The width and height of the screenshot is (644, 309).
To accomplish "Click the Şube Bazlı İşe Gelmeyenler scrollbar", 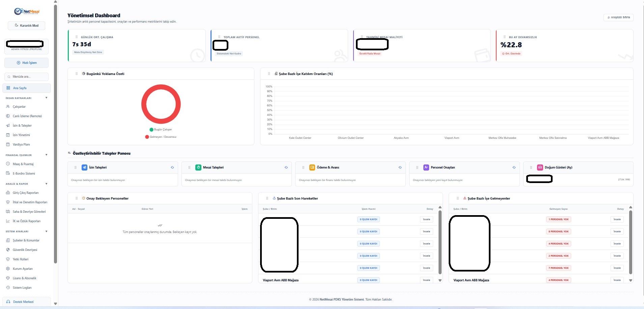I will [631, 242].
